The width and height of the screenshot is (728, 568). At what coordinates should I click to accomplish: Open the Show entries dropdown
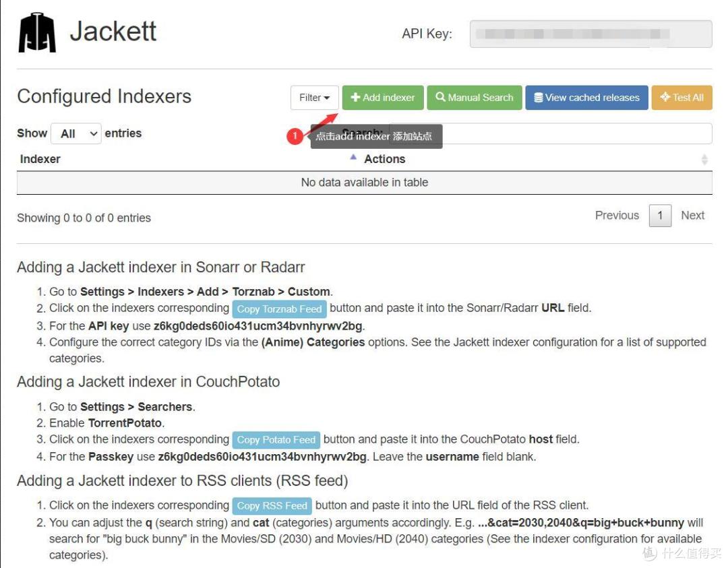(x=76, y=133)
